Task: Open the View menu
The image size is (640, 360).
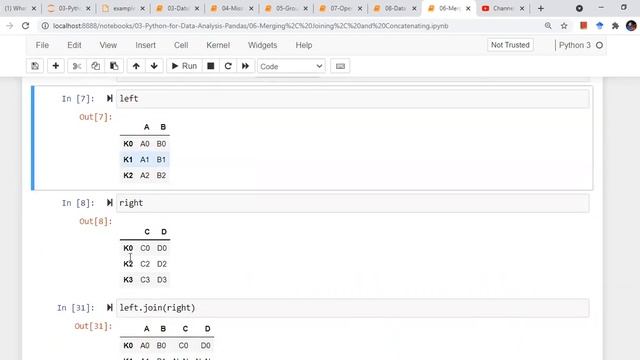Action: [x=108, y=45]
